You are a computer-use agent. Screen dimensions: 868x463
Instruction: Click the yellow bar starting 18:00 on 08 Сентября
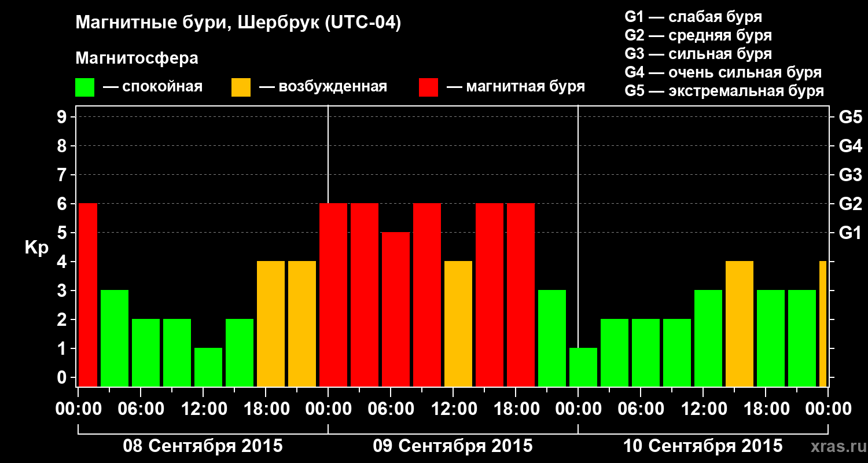271,324
